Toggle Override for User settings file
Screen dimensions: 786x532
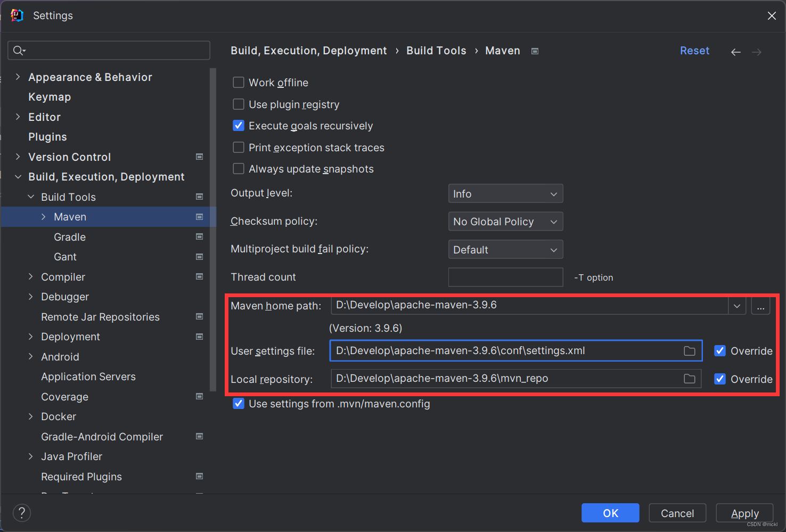[x=720, y=351]
